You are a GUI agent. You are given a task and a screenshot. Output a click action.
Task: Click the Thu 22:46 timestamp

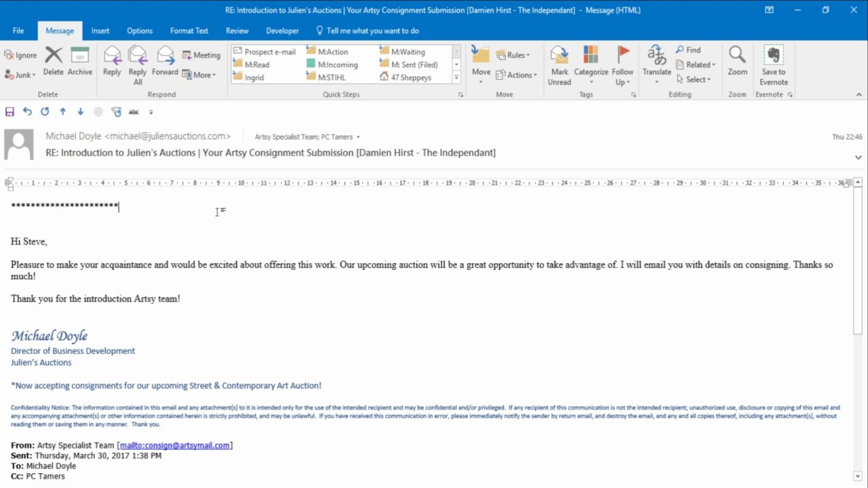tap(847, 137)
